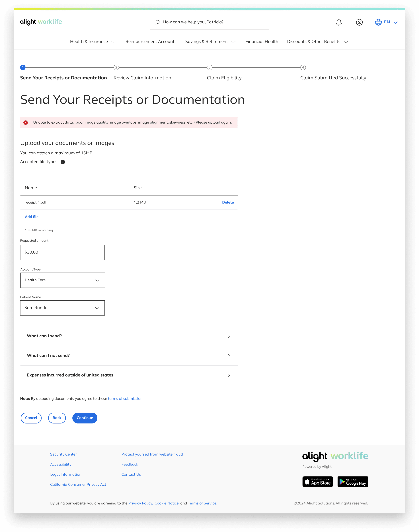Click the App Store download badge

(x=317, y=481)
